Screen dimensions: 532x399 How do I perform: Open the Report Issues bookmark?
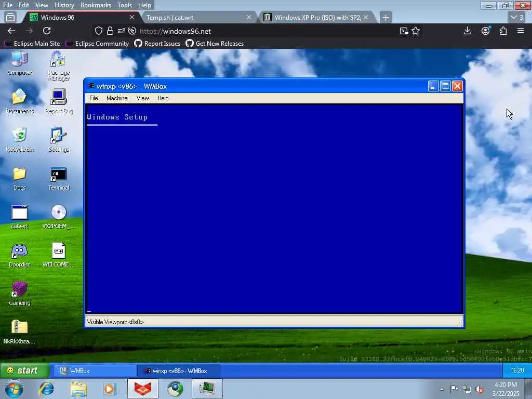(x=157, y=44)
